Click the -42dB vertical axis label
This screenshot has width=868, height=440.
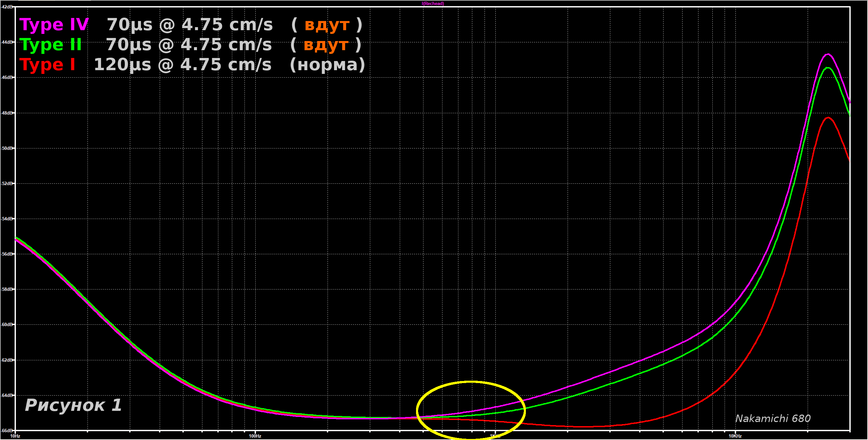click(x=7, y=7)
